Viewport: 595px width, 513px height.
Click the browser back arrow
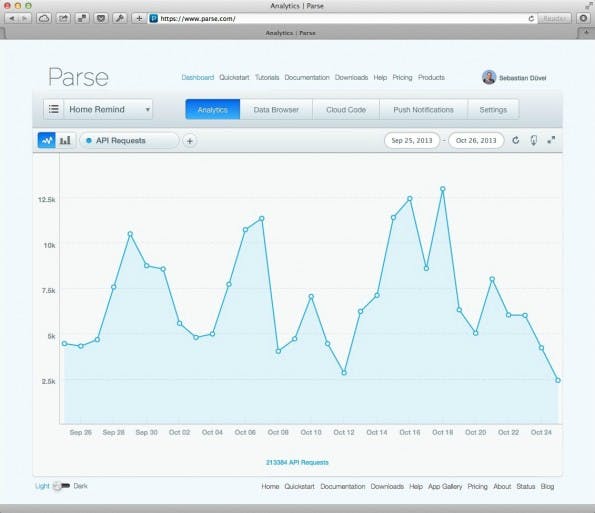coord(12,18)
